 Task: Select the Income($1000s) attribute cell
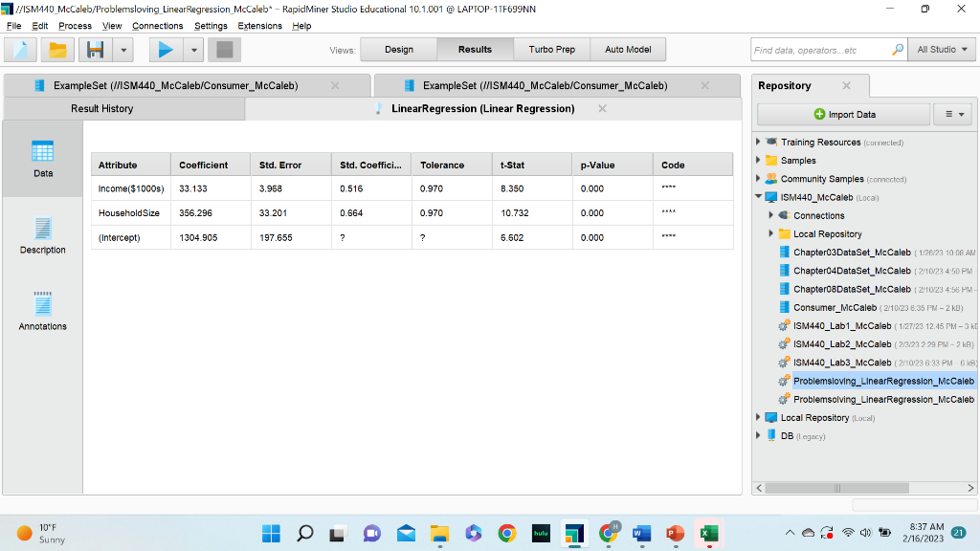[130, 188]
